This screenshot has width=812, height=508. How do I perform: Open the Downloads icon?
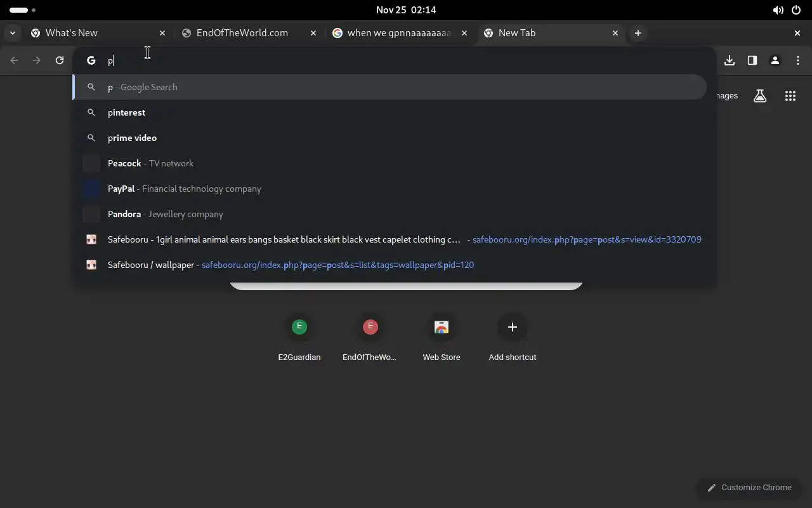pos(730,60)
